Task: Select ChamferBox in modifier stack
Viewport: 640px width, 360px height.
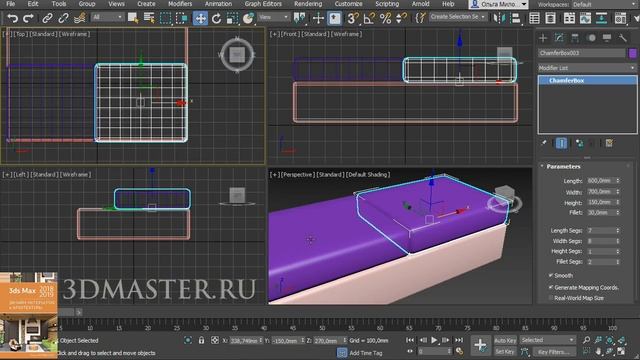Action: (x=587, y=80)
